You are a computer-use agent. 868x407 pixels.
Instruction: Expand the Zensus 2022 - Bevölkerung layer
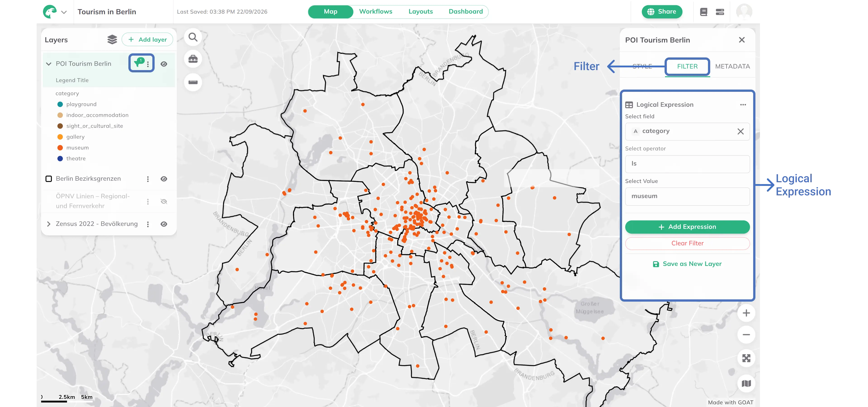point(49,224)
